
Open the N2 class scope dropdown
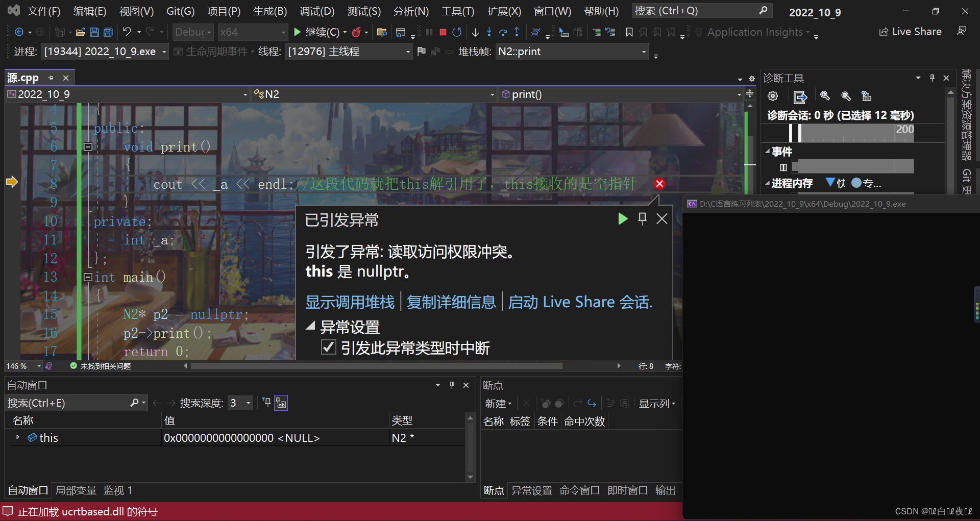click(x=374, y=94)
